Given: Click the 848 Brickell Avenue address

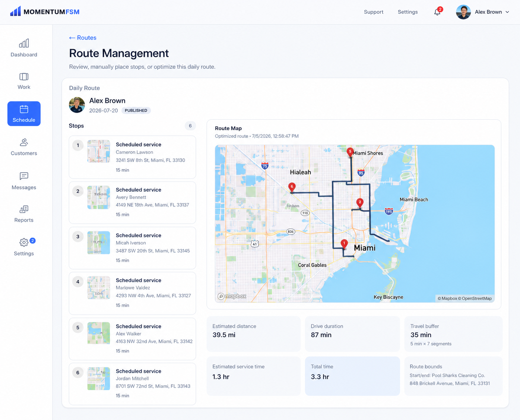Looking at the screenshot, I should (450, 383).
